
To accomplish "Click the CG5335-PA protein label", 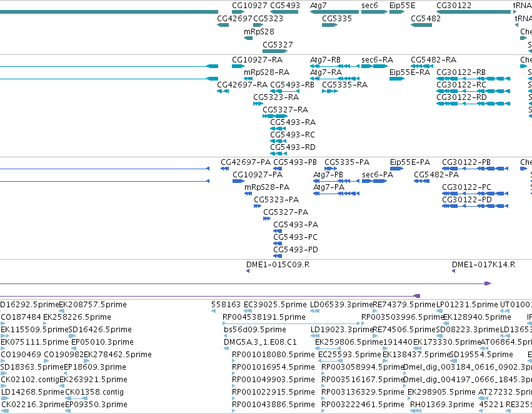I will point(347,162).
